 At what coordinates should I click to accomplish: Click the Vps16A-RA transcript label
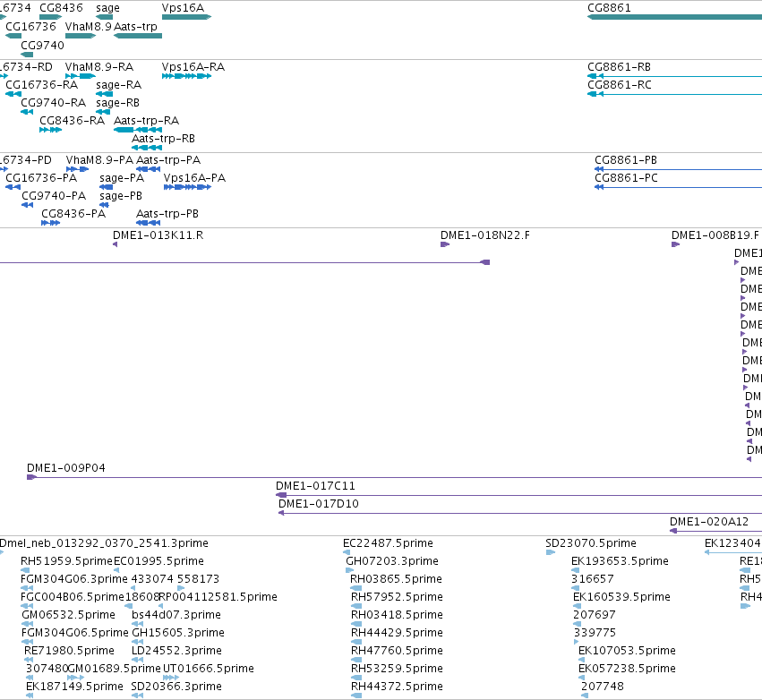[x=193, y=66]
